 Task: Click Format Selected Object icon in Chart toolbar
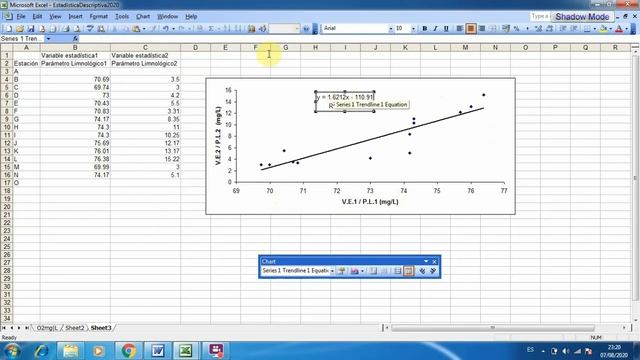342,271
